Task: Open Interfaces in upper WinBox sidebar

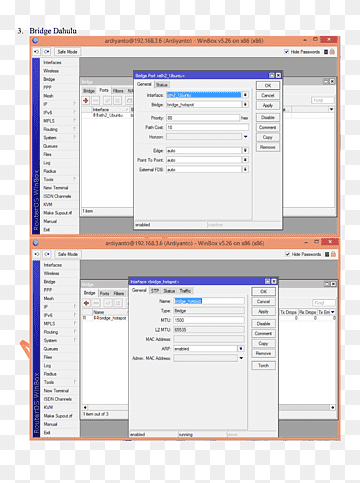Action: [52, 63]
